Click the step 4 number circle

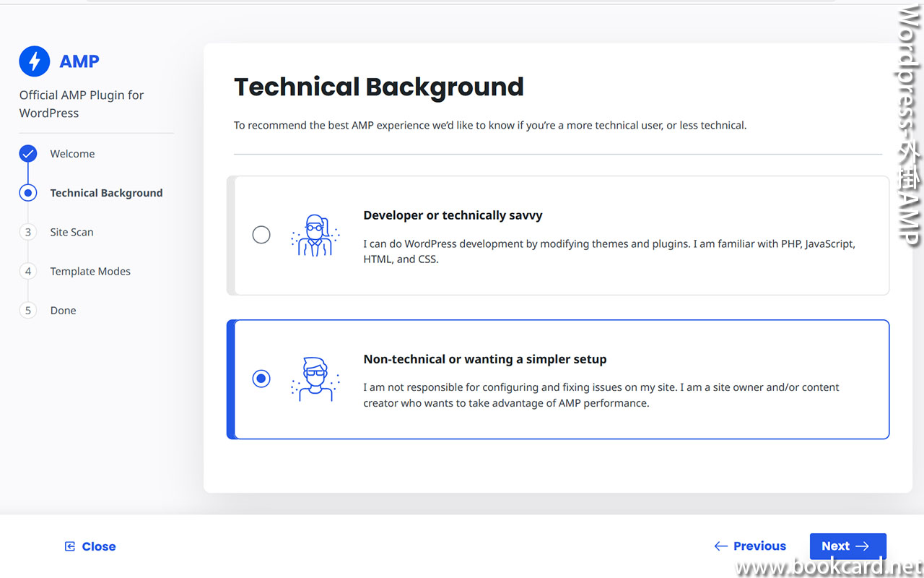(x=28, y=272)
